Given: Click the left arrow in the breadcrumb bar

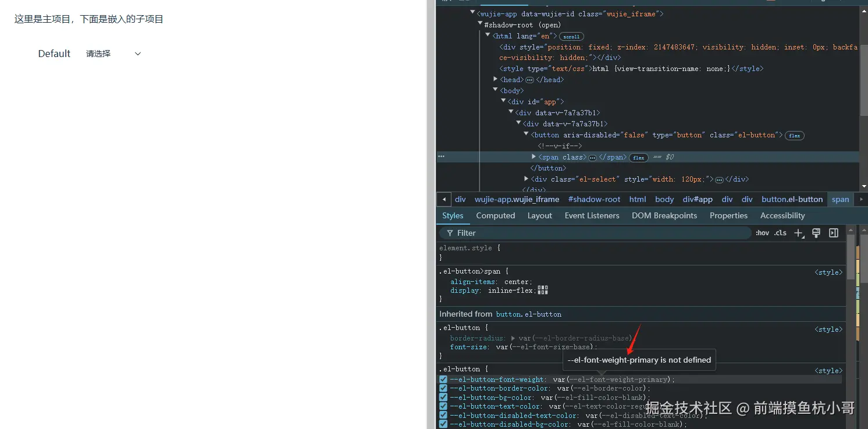Looking at the screenshot, I should pos(443,199).
